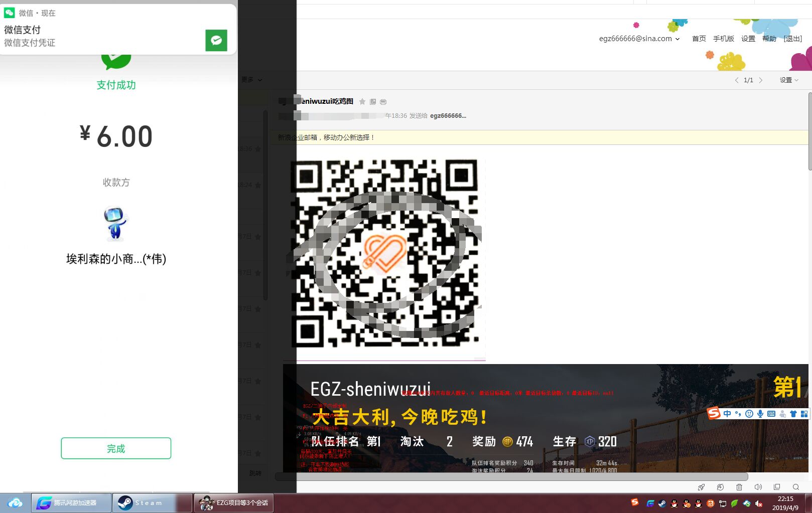The image size is (812, 513).
Task: Open Sogou skin shirt icon
Action: 793,414
